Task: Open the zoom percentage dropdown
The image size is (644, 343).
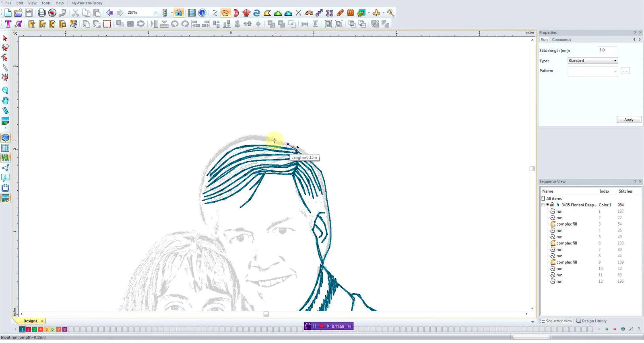Action: pos(155,13)
